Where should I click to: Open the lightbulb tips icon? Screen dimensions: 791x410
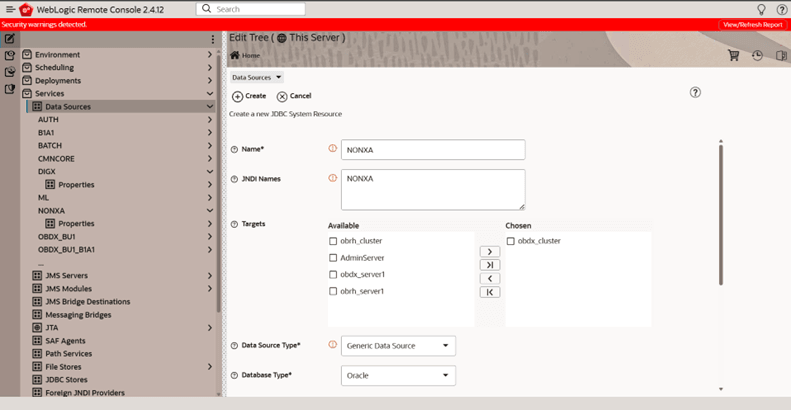(761, 9)
